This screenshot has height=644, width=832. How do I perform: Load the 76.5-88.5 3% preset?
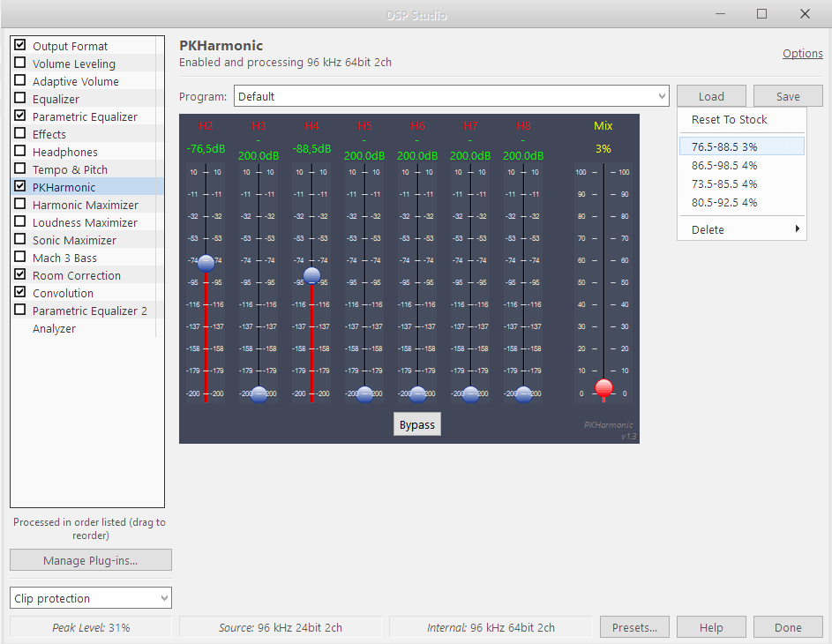[742, 146]
